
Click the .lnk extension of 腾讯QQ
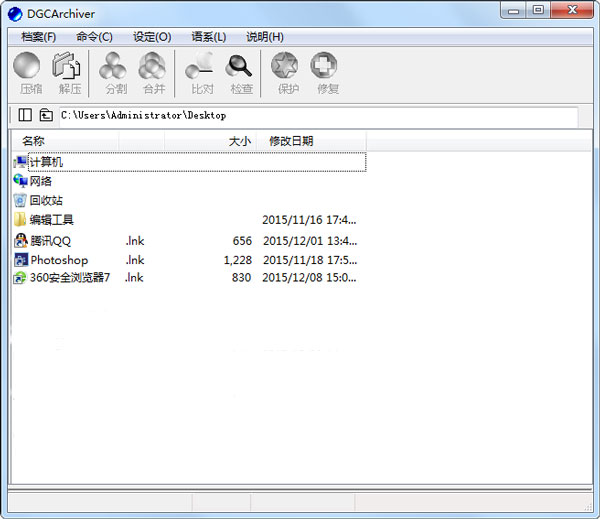click(x=135, y=241)
